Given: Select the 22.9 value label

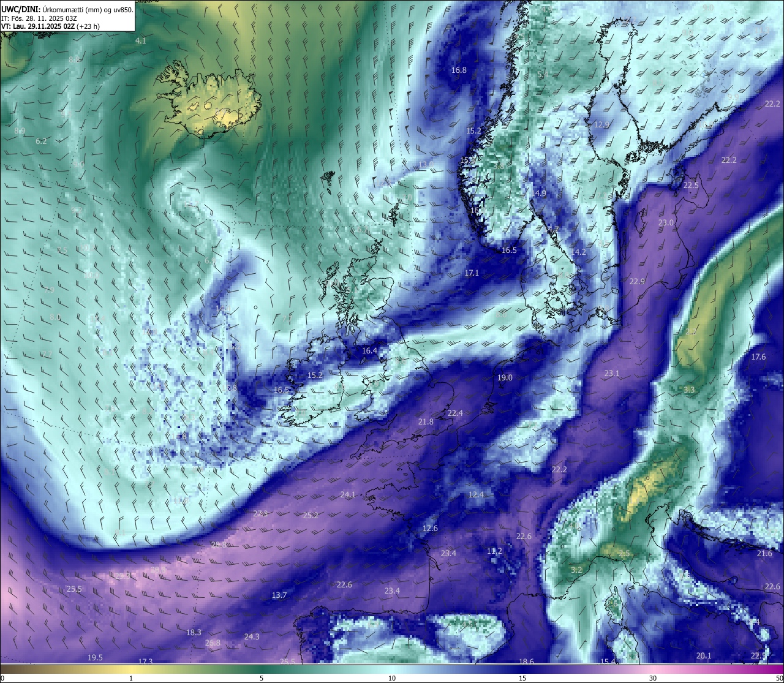Looking at the screenshot, I should pos(637,281).
